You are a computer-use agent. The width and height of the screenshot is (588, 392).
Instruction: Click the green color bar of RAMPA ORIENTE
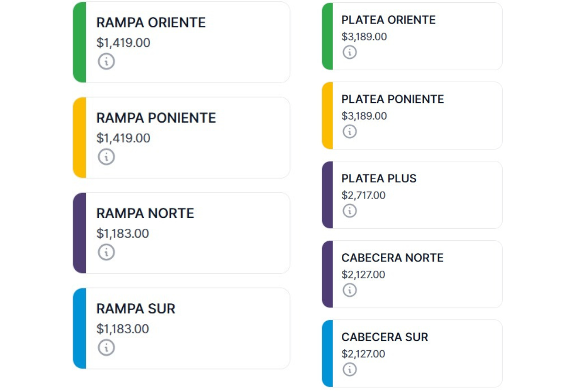[79, 42]
